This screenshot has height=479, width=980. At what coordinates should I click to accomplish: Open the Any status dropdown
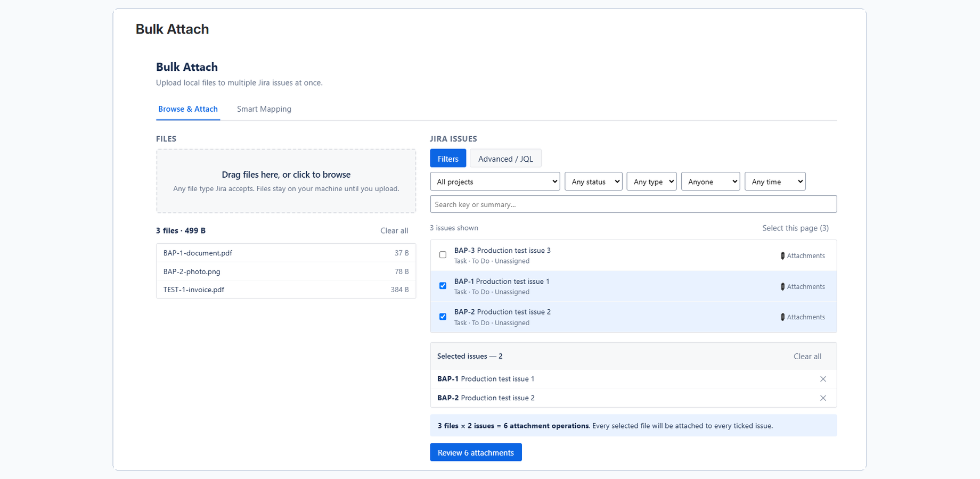tap(593, 181)
